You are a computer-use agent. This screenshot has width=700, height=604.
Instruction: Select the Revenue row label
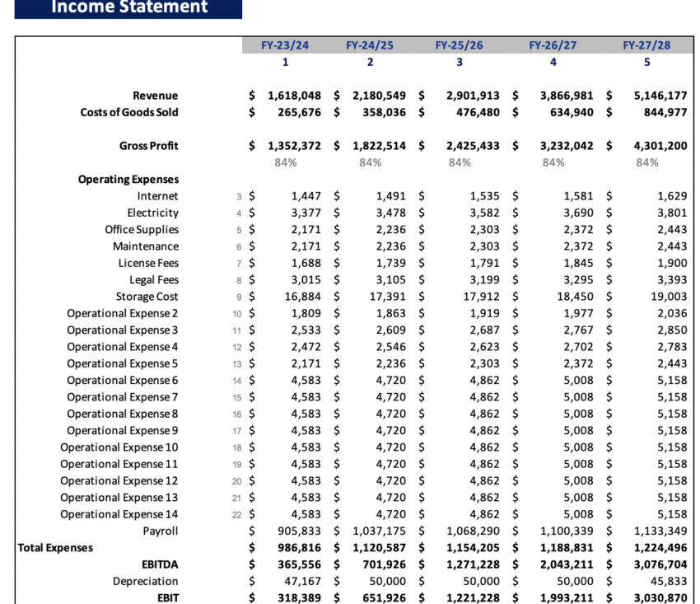(155, 96)
